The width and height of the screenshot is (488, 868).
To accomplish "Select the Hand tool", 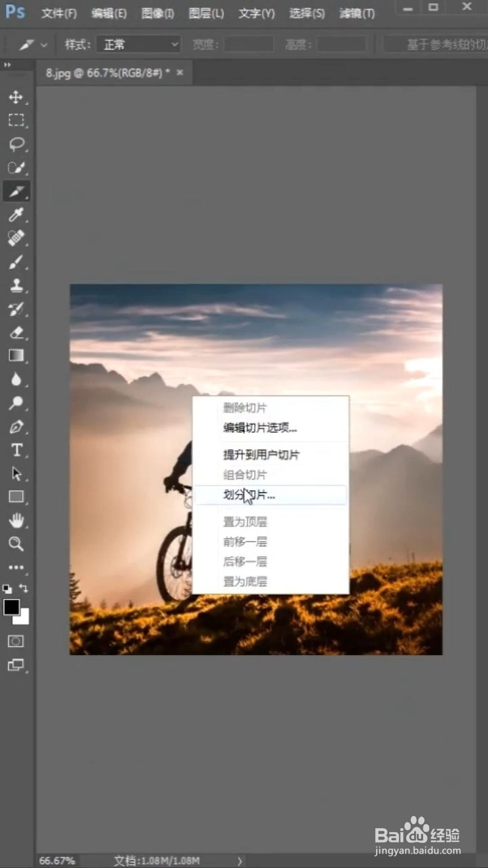I will (x=16, y=520).
